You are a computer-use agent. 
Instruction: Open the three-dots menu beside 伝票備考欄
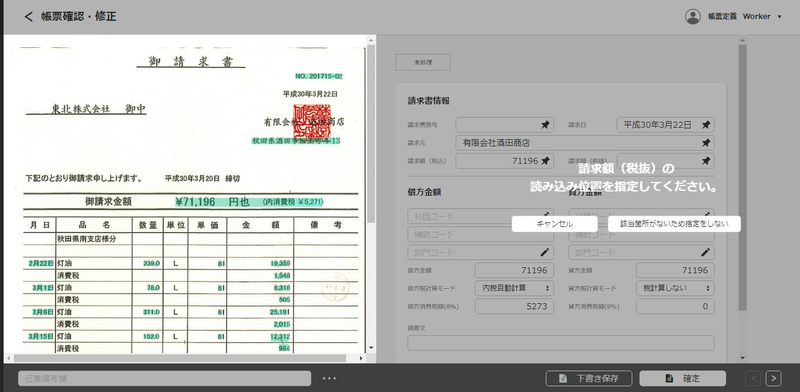pyautogui.click(x=329, y=378)
